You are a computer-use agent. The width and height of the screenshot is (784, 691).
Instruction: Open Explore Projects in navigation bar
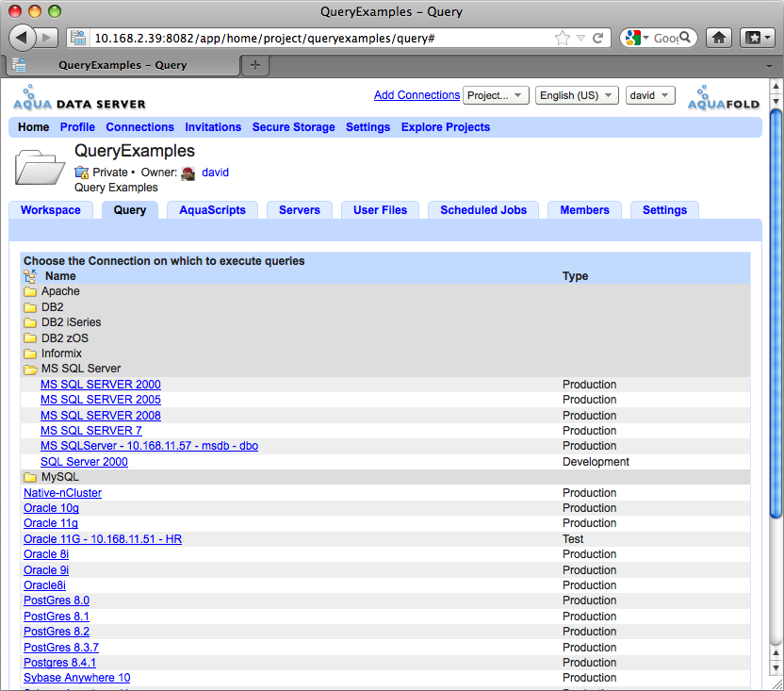(x=446, y=127)
